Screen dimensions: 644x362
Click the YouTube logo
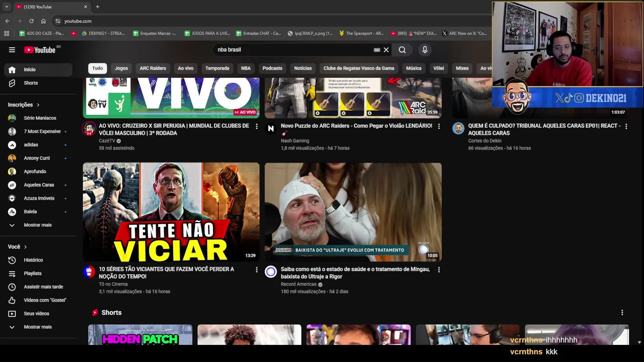click(x=40, y=50)
